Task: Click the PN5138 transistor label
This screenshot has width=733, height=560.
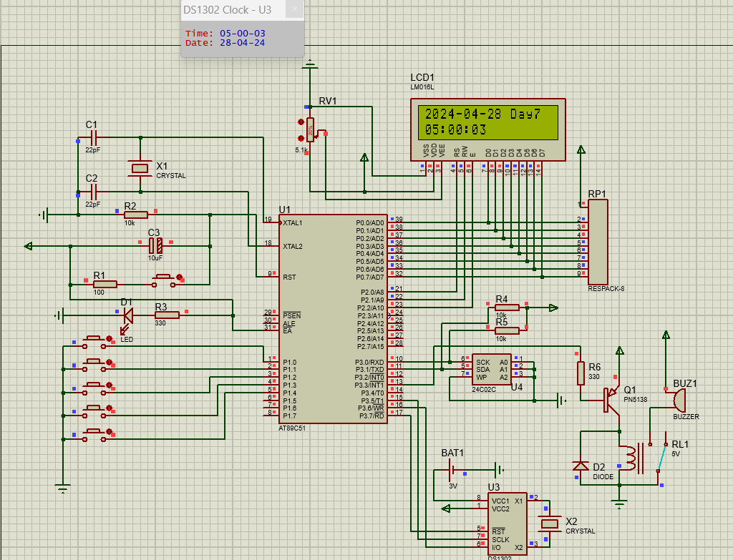Action: (636, 400)
